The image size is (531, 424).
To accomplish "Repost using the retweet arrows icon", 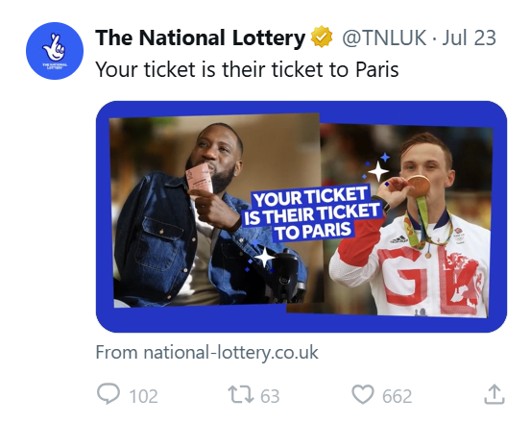I will [x=241, y=395].
